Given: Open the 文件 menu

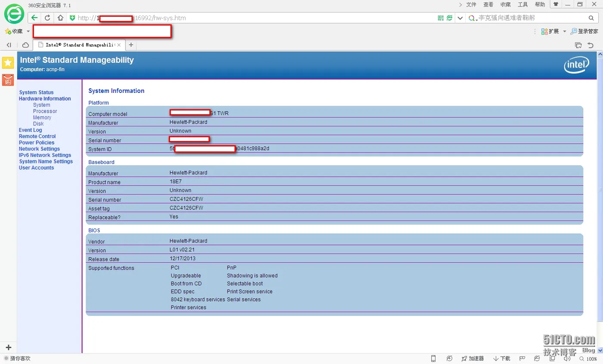Looking at the screenshot, I should click(471, 5).
